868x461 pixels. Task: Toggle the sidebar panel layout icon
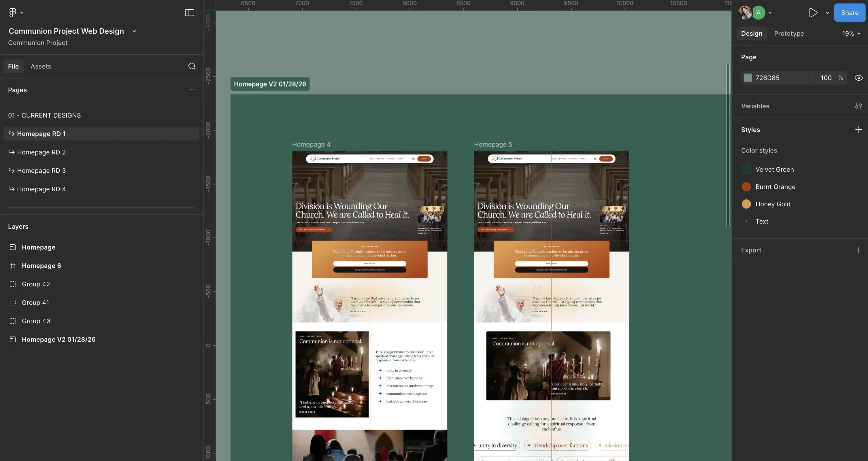[x=189, y=13]
